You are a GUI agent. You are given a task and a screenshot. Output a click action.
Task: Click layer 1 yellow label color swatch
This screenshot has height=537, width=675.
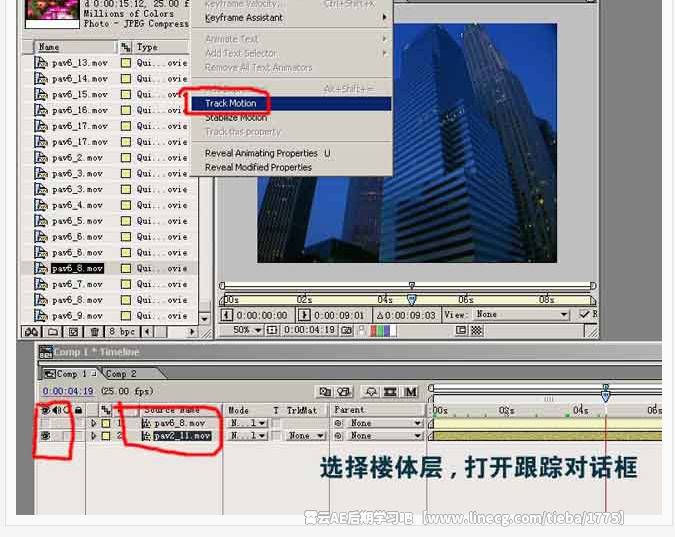[x=106, y=423]
